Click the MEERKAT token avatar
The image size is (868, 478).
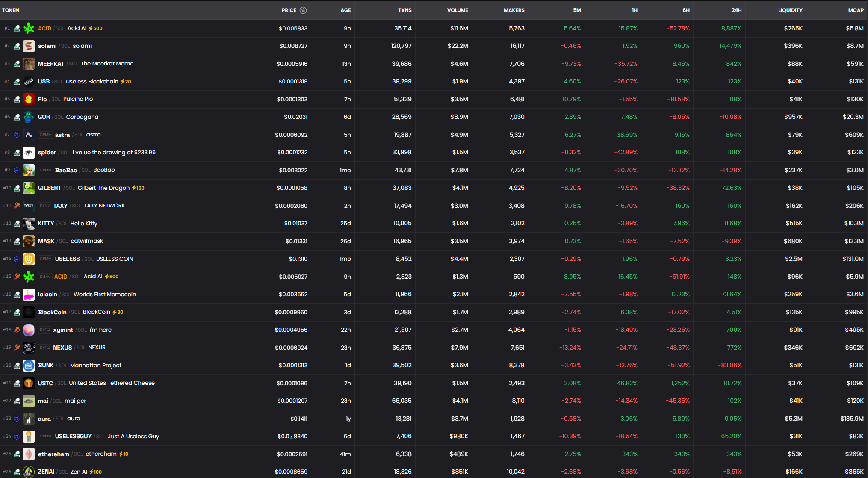(29, 64)
